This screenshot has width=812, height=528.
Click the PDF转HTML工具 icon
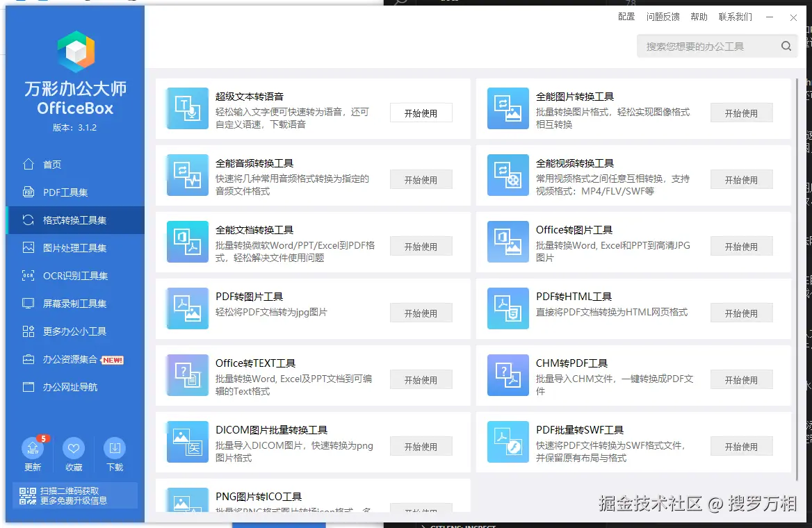coord(507,308)
